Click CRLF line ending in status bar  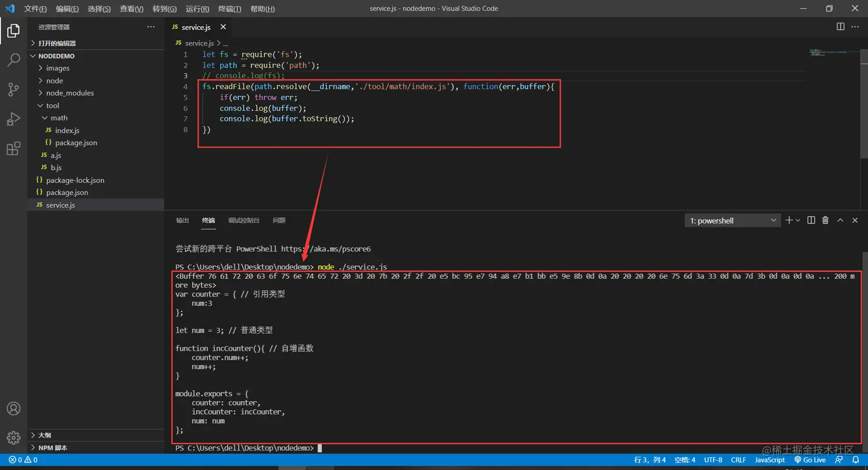pyautogui.click(x=738, y=460)
